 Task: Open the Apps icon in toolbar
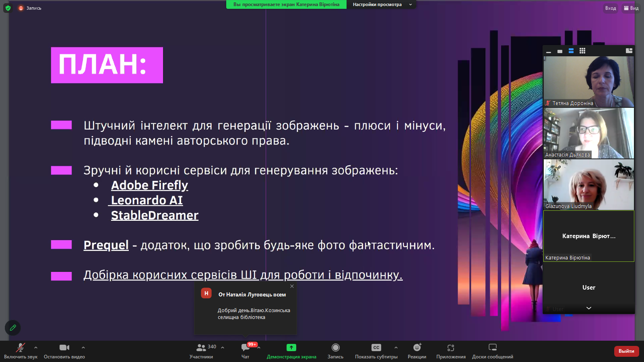click(451, 348)
